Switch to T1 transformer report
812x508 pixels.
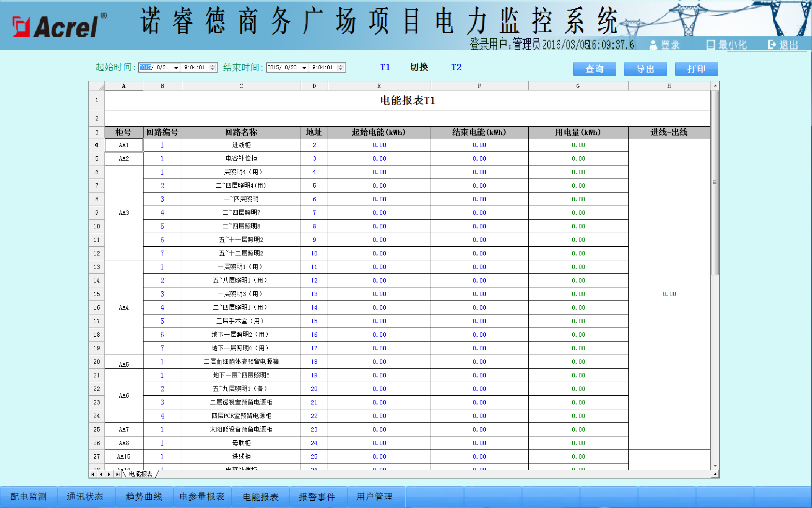[x=385, y=67]
